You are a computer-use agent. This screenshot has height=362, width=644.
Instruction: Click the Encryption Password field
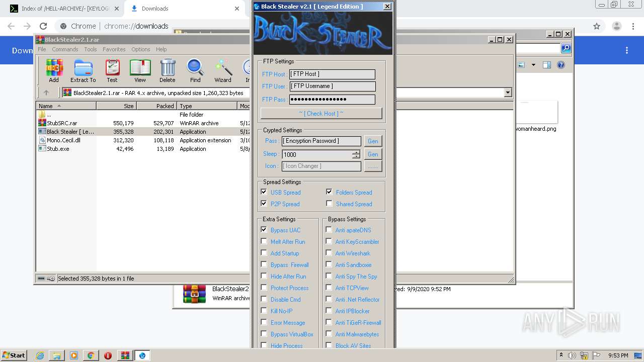click(x=321, y=141)
